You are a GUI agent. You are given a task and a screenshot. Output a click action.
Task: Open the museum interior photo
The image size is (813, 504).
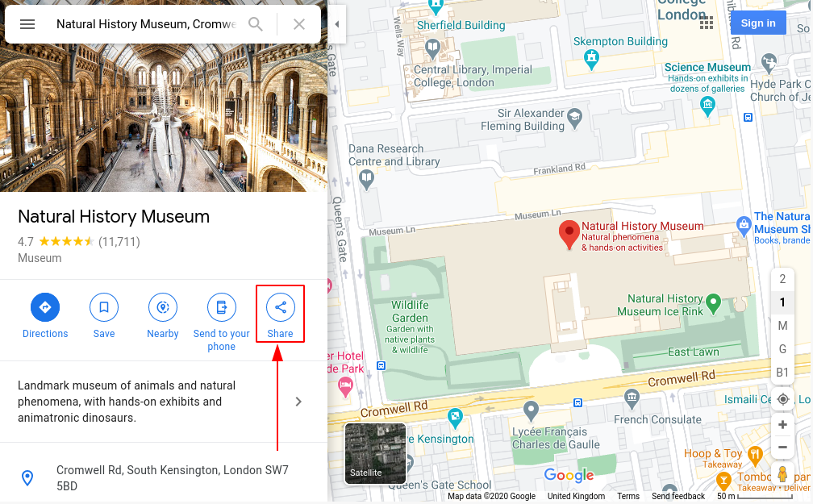point(164,119)
